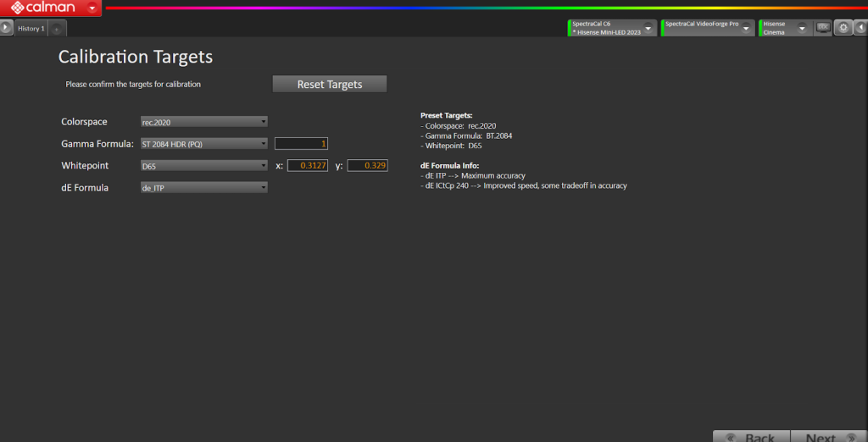Click the Next button

click(x=829, y=436)
